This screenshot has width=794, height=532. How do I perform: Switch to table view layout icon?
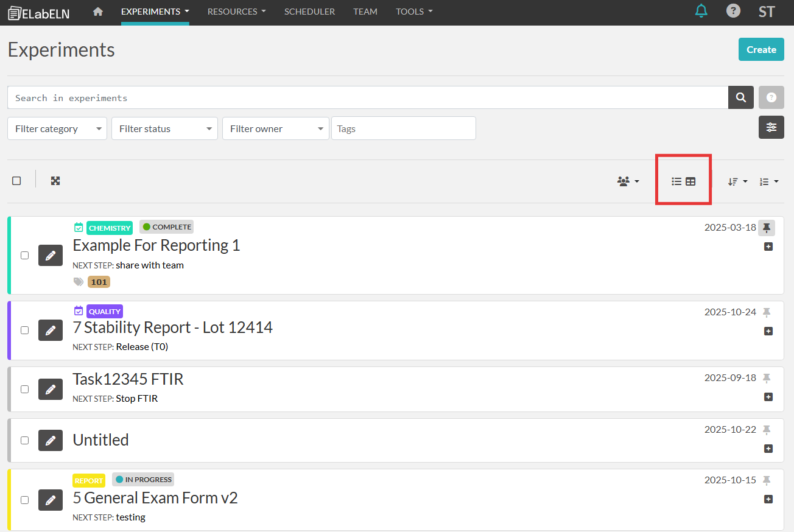pos(690,181)
